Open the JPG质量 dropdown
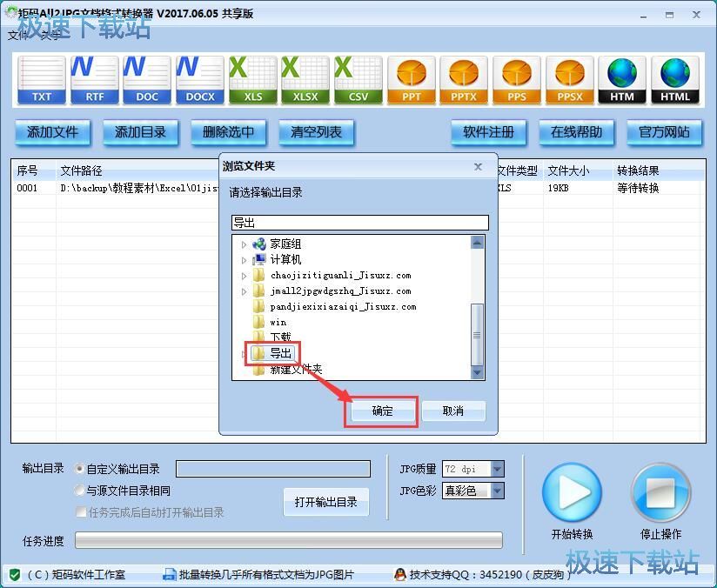Viewport: 717px width, 588px height. click(x=496, y=468)
